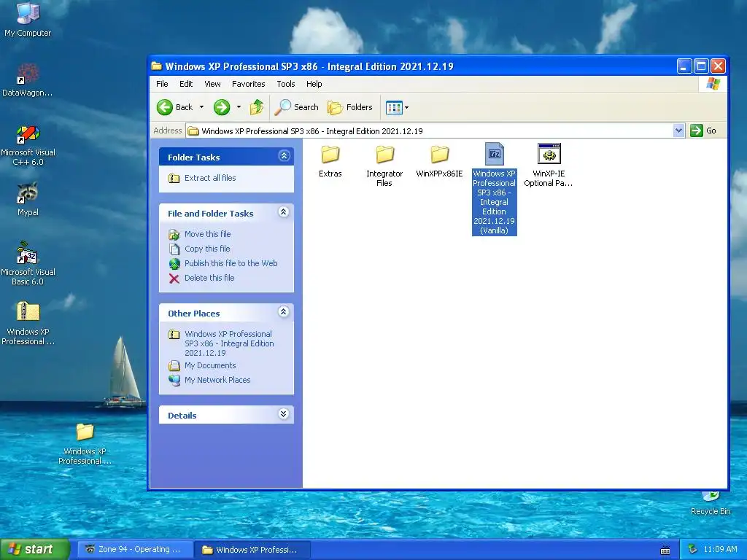Click the red X Delete icon in tasks
This screenshot has height=560, width=747.
(174, 279)
